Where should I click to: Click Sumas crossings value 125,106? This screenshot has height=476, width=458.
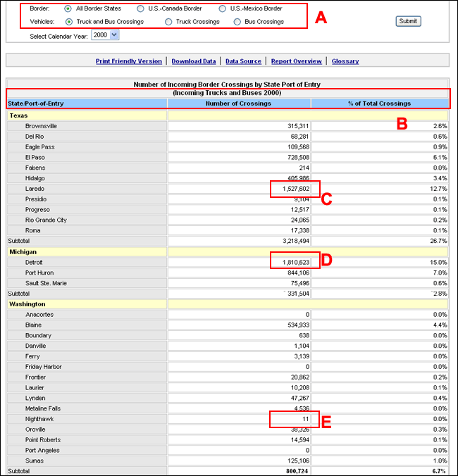[x=298, y=461]
